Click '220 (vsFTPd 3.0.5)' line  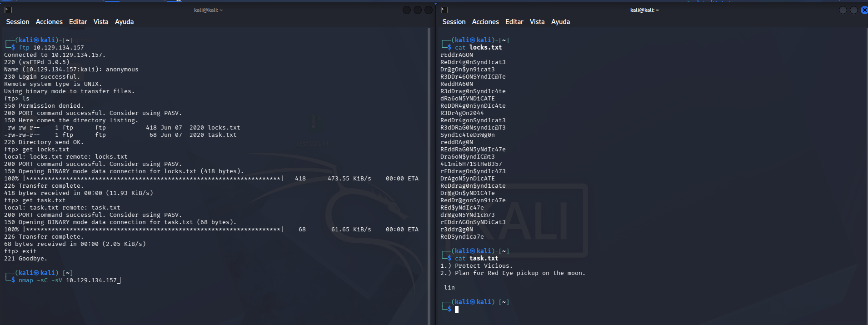pos(37,62)
